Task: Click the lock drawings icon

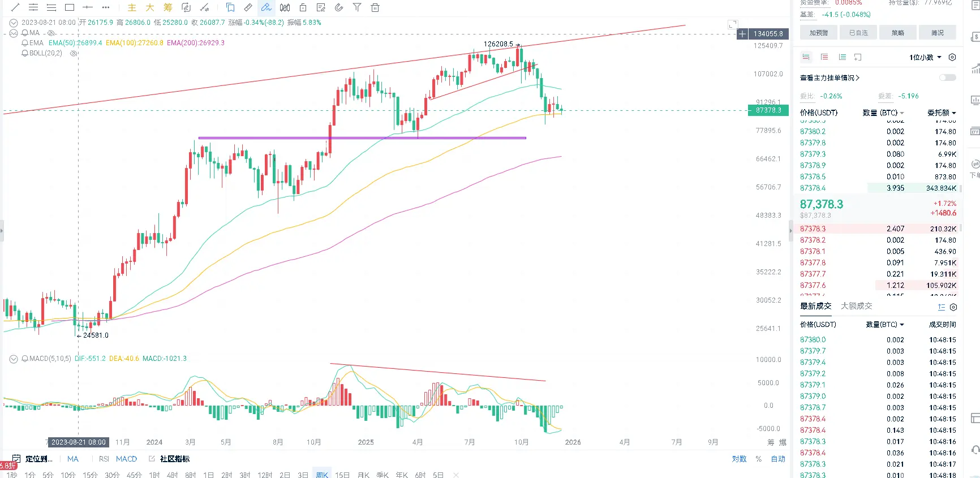Action: [303, 7]
